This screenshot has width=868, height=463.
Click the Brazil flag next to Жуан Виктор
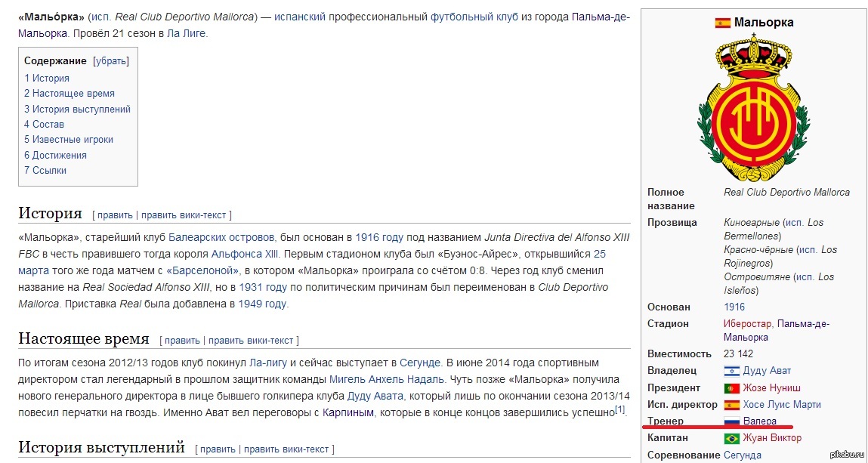[x=731, y=438]
